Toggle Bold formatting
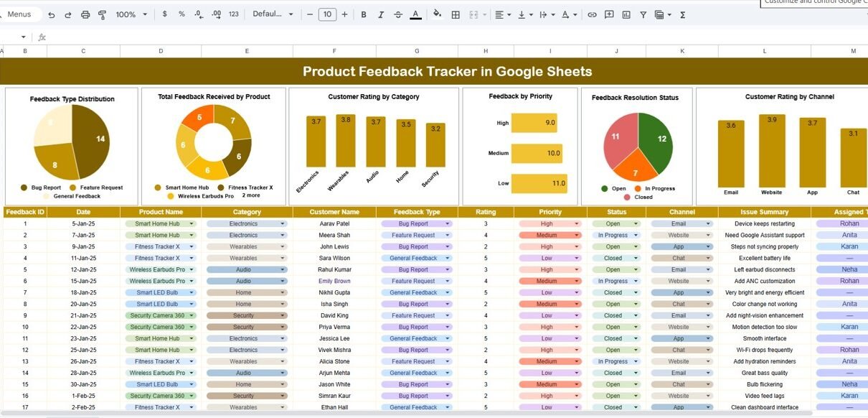The height and width of the screenshot is (418, 868). [x=364, y=14]
